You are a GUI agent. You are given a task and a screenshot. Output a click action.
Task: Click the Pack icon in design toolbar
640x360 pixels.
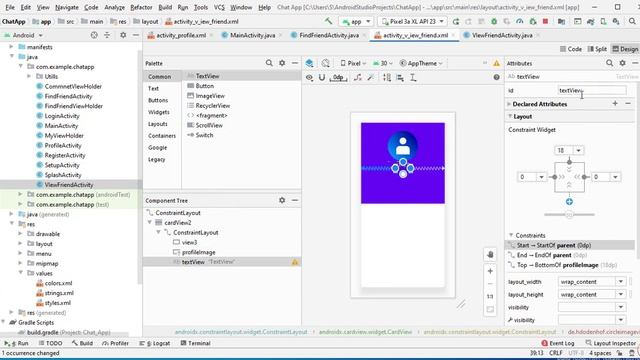pyautogui.click(x=387, y=77)
